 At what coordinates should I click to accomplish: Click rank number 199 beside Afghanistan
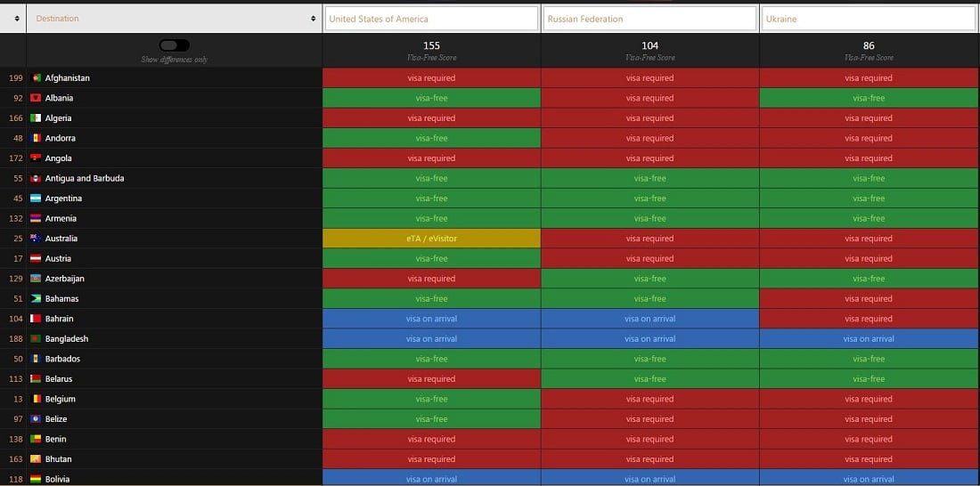click(x=16, y=78)
